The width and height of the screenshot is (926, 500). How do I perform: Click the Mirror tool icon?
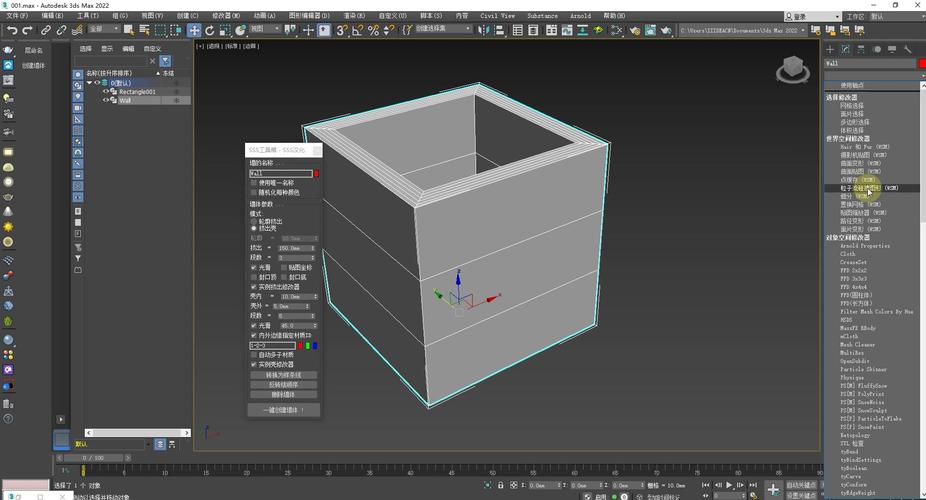[x=483, y=30]
